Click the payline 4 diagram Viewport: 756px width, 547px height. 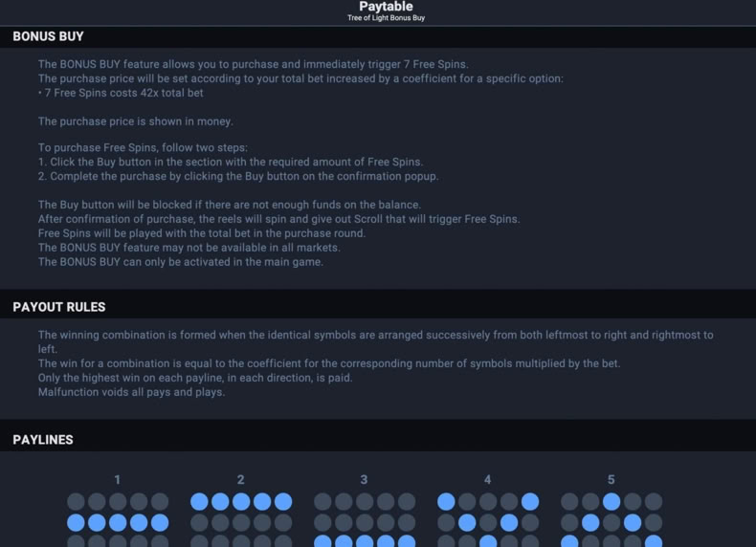tap(488, 519)
